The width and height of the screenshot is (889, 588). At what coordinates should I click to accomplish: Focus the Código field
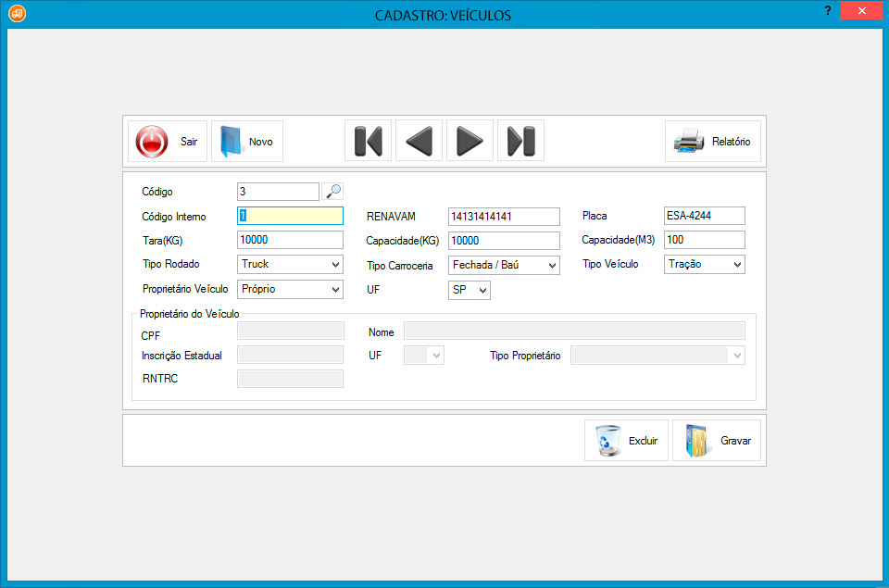pyautogui.click(x=278, y=192)
